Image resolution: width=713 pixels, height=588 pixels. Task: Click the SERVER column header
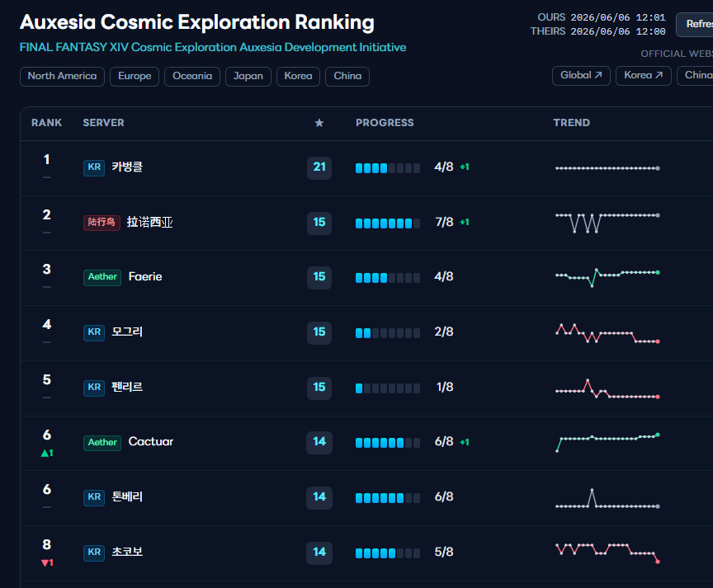[x=103, y=123]
